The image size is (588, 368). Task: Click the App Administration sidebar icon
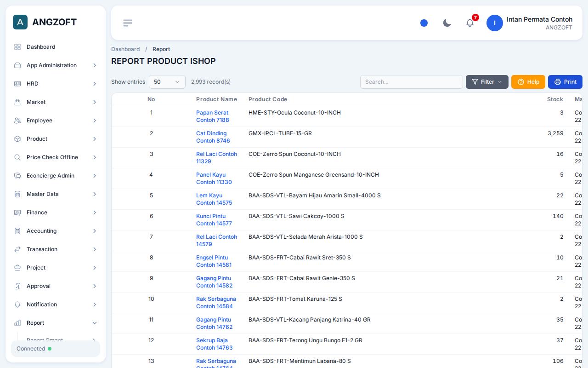coord(17,65)
